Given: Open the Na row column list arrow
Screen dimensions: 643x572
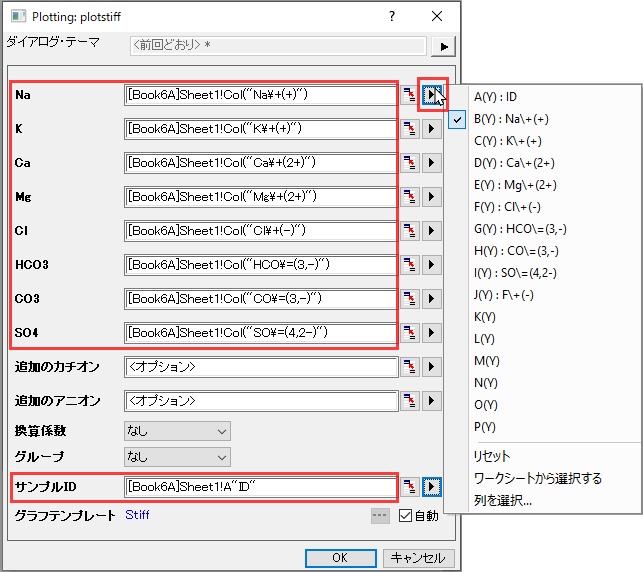Looking at the screenshot, I should point(431,95).
